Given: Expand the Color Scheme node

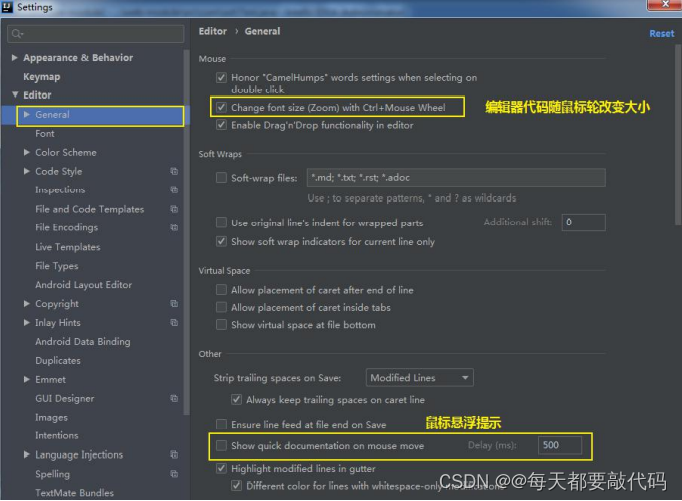Looking at the screenshot, I should pos(27,152).
